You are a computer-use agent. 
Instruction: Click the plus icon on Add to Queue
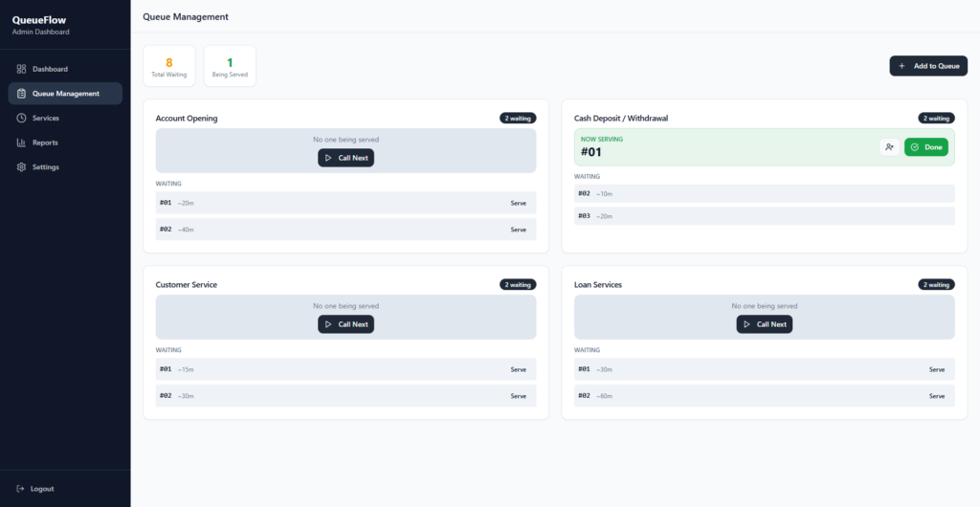click(902, 66)
